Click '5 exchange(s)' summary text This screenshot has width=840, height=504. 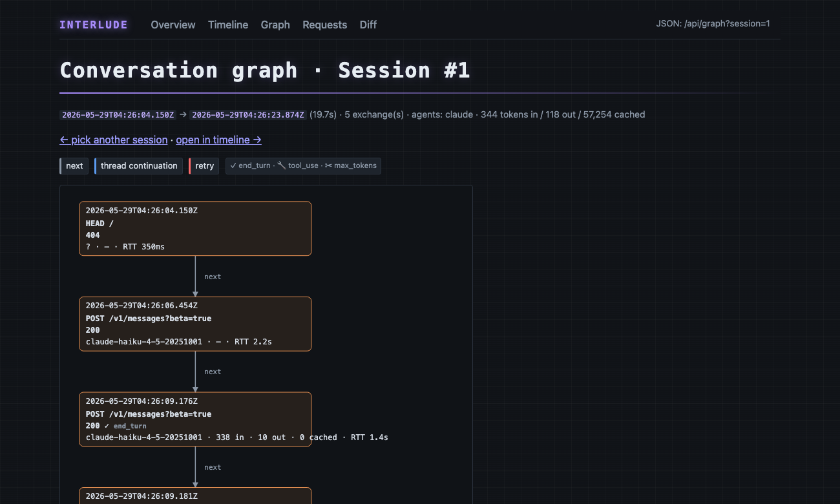(x=374, y=114)
